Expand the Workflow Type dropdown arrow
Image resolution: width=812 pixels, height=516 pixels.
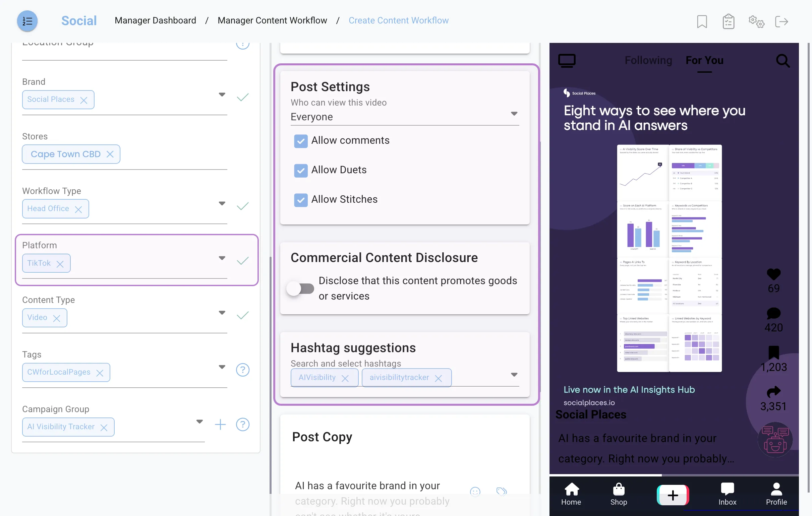click(222, 203)
